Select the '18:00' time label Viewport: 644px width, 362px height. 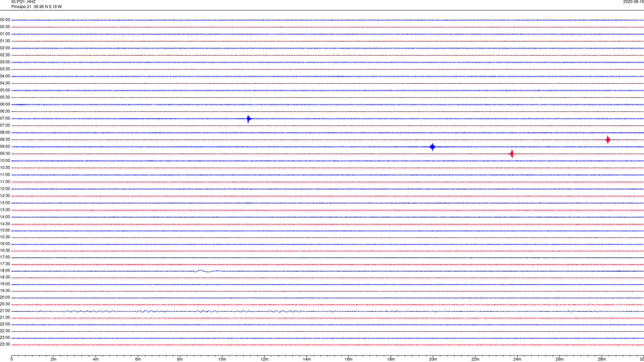(5, 271)
